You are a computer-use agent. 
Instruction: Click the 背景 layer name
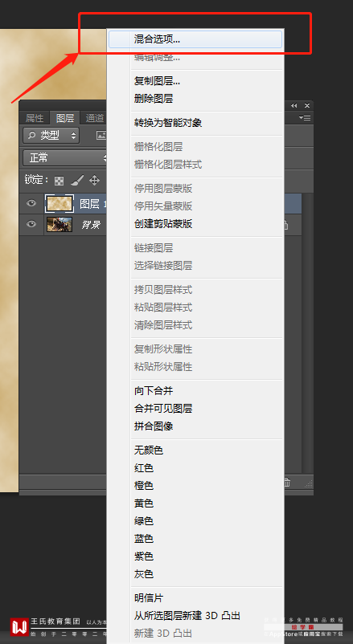pos(90,225)
